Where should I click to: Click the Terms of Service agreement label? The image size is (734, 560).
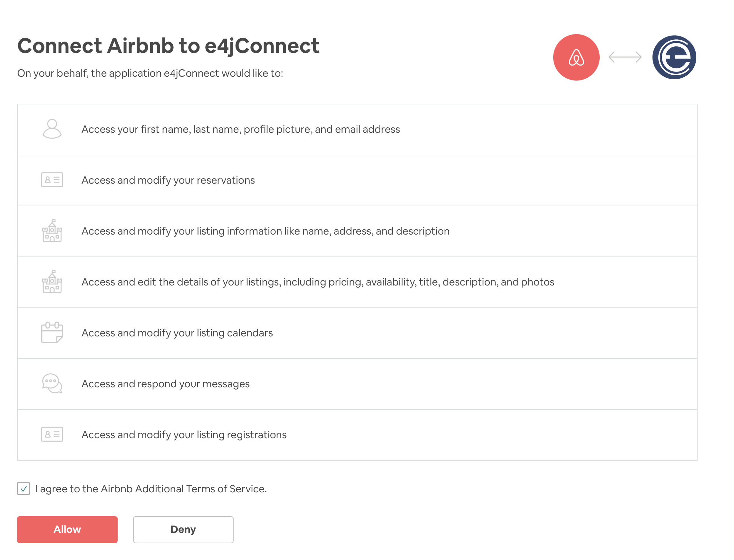[x=151, y=489]
